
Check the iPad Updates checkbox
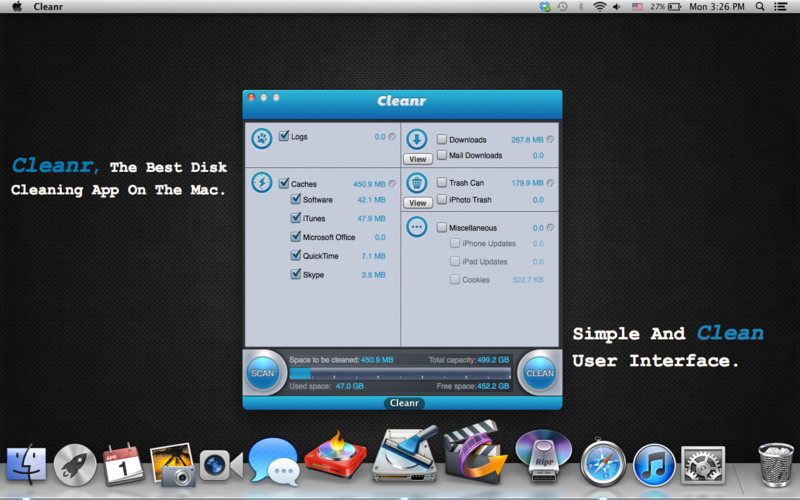pyautogui.click(x=455, y=261)
